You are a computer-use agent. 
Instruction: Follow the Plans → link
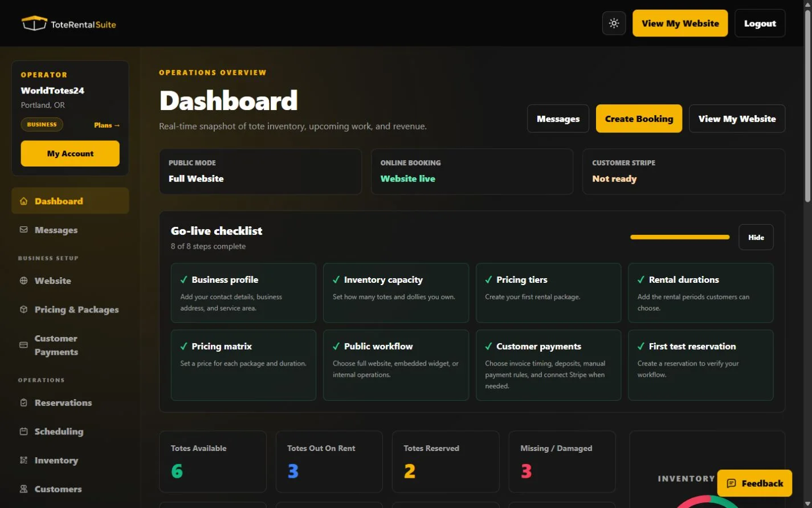(107, 125)
